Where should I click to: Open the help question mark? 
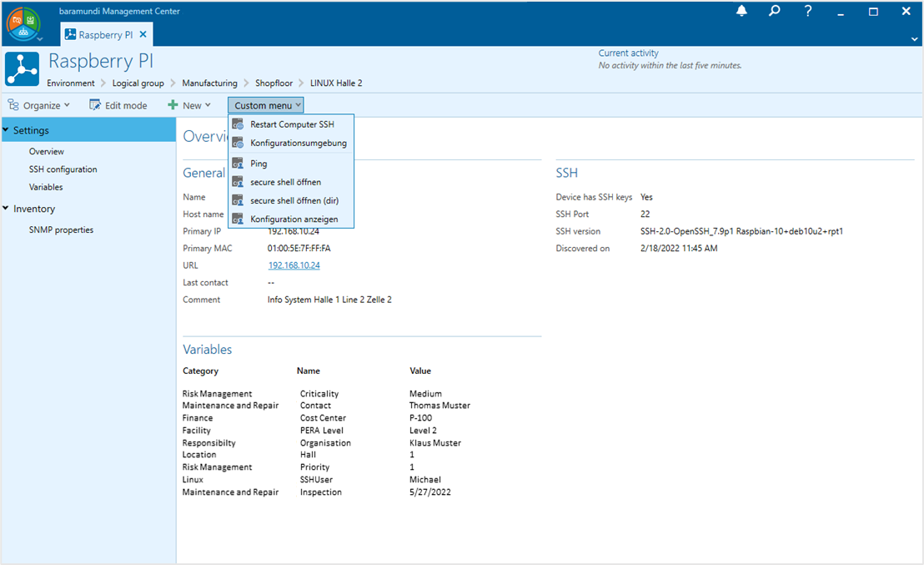pyautogui.click(x=808, y=11)
